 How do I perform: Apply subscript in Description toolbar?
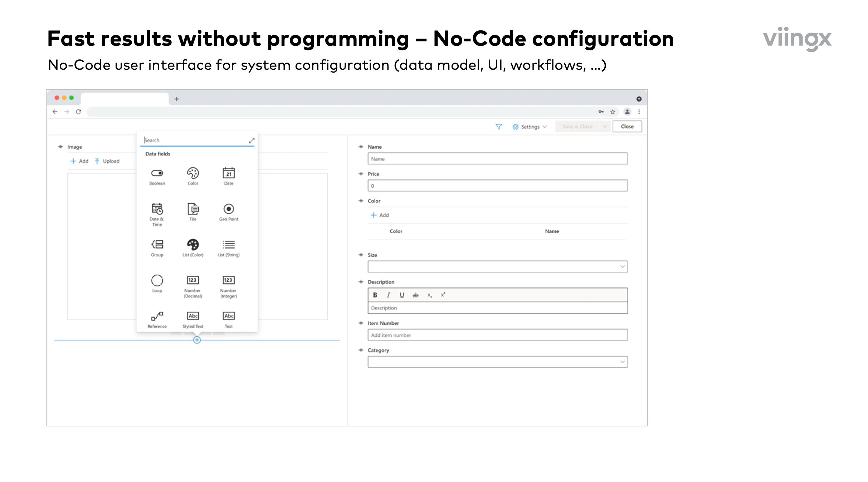point(429,295)
